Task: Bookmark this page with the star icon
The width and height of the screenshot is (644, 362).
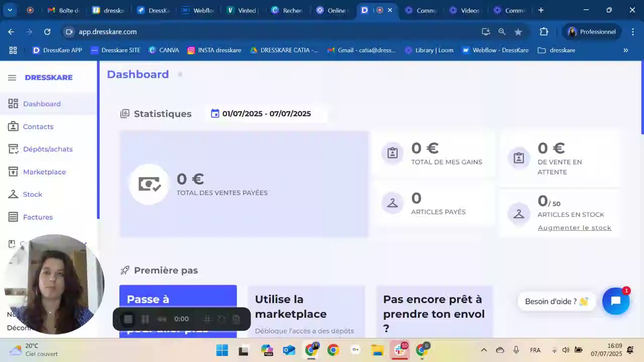Action: click(x=518, y=32)
